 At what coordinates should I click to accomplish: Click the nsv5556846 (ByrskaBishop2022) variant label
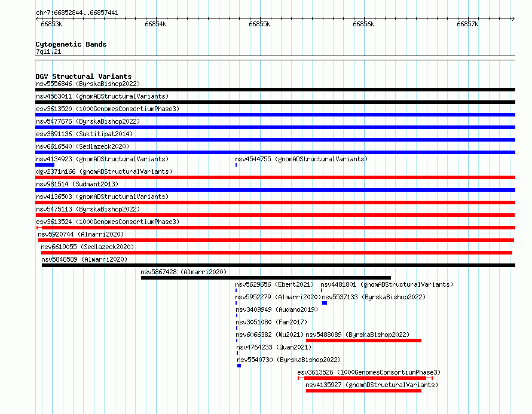point(88,84)
